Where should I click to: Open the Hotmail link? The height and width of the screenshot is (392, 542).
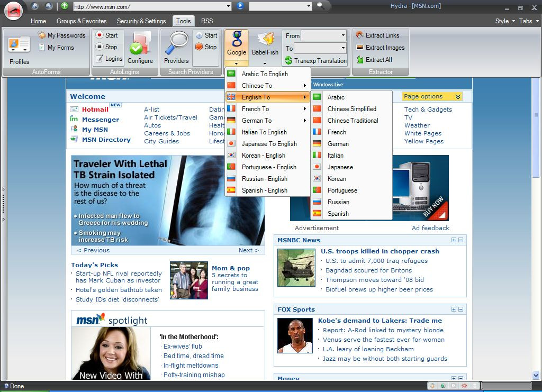(95, 110)
